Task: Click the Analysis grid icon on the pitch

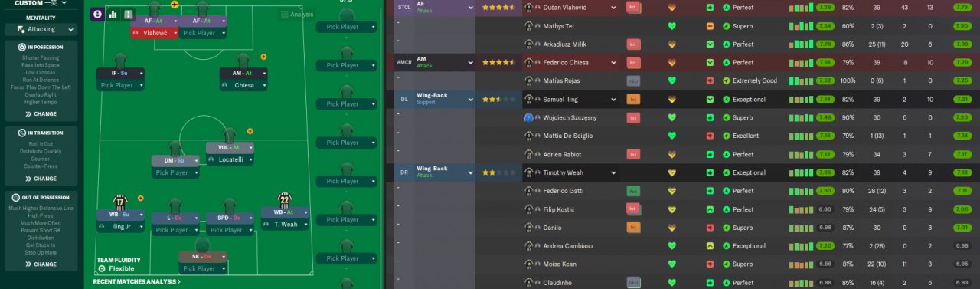Action: pyautogui.click(x=285, y=14)
